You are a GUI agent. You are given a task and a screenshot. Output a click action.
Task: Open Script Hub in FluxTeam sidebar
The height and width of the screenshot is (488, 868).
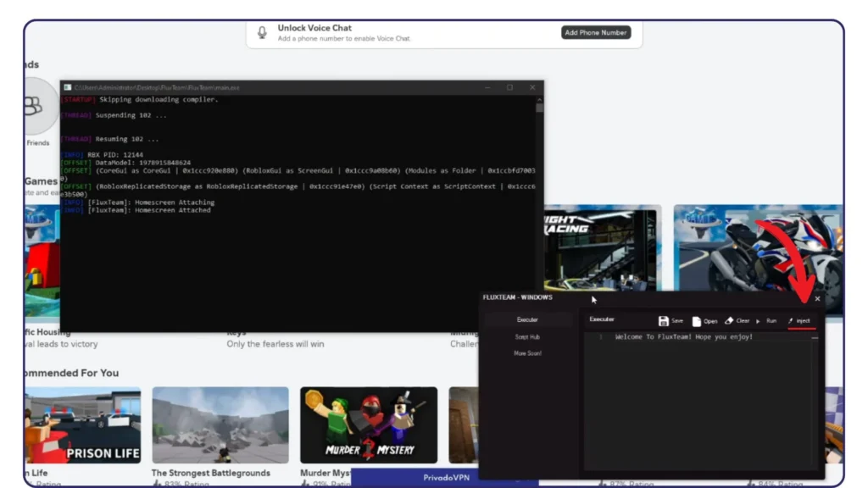coord(527,337)
